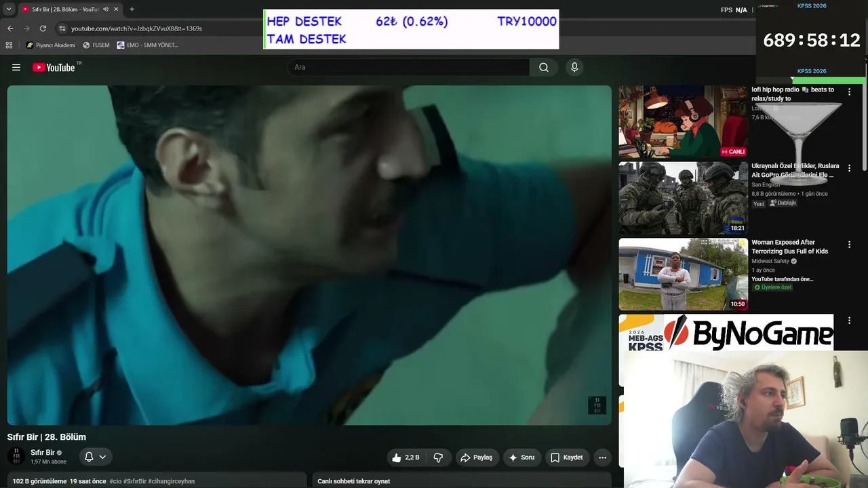Screen dimensions: 868x488
Task: Open lofi hip hop radio thumbnail
Action: click(x=683, y=122)
